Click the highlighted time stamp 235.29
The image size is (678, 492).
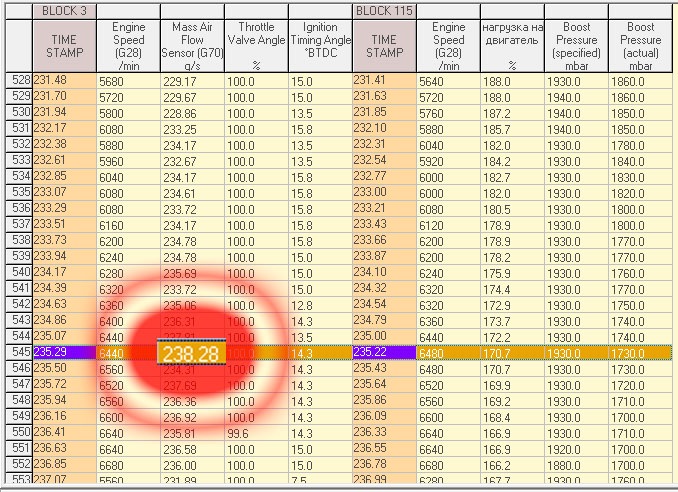(64, 353)
